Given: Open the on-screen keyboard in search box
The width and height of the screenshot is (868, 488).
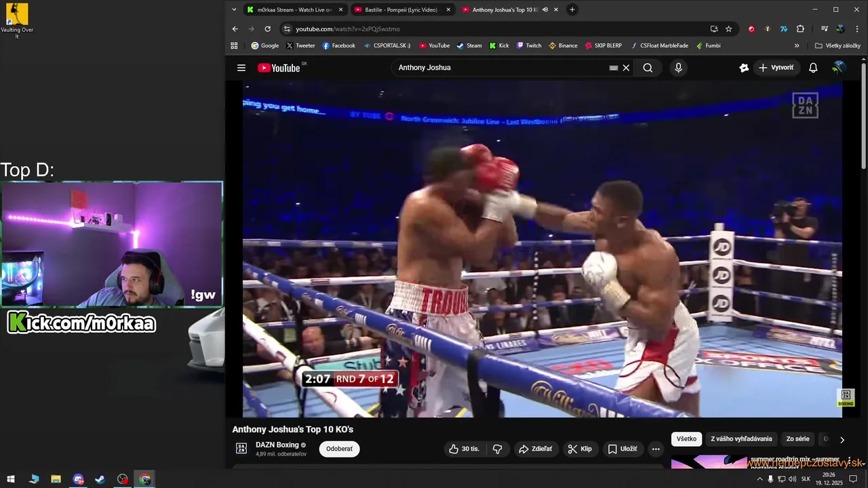Looking at the screenshot, I should [614, 68].
